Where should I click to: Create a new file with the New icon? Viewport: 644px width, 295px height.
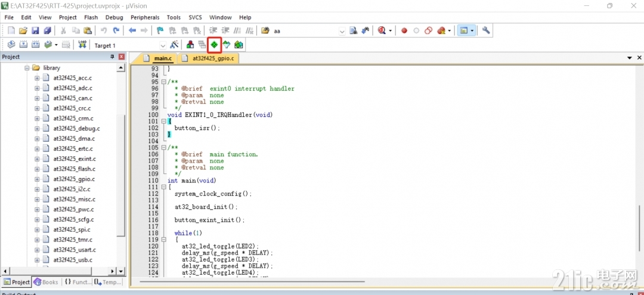(11, 30)
